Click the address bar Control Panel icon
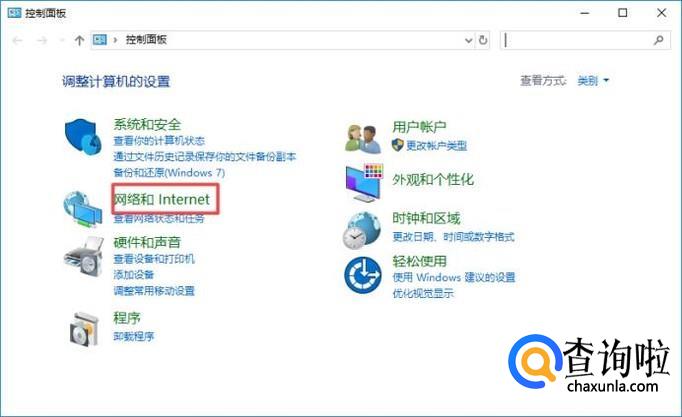 pyautogui.click(x=100, y=40)
